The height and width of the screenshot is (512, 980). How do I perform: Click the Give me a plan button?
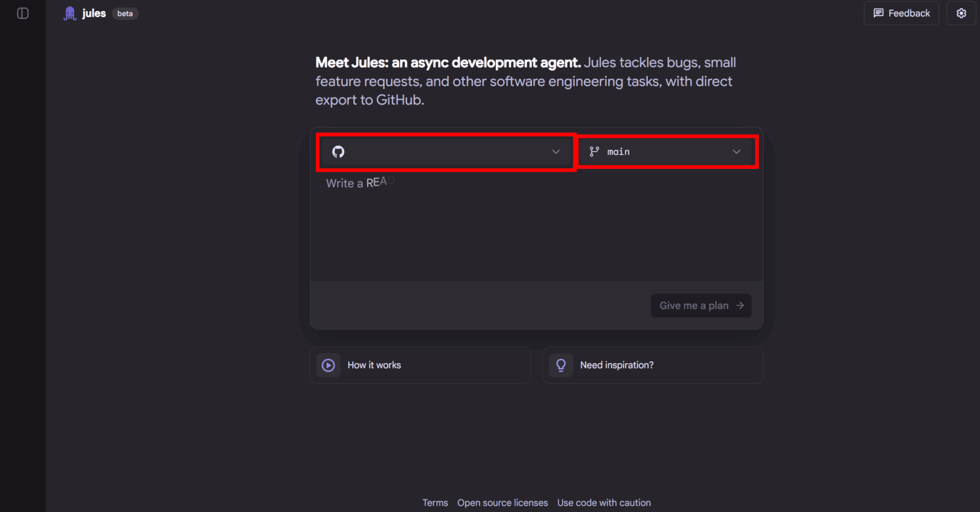[701, 305]
